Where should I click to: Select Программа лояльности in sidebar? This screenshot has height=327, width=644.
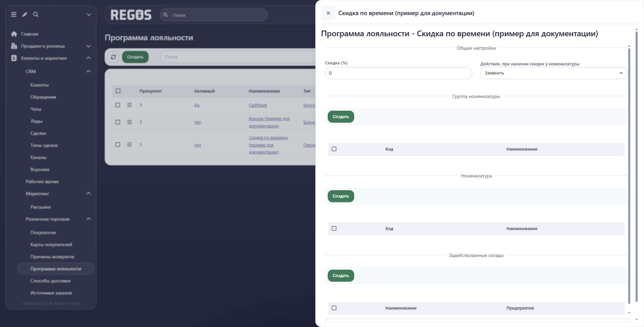coord(56,269)
